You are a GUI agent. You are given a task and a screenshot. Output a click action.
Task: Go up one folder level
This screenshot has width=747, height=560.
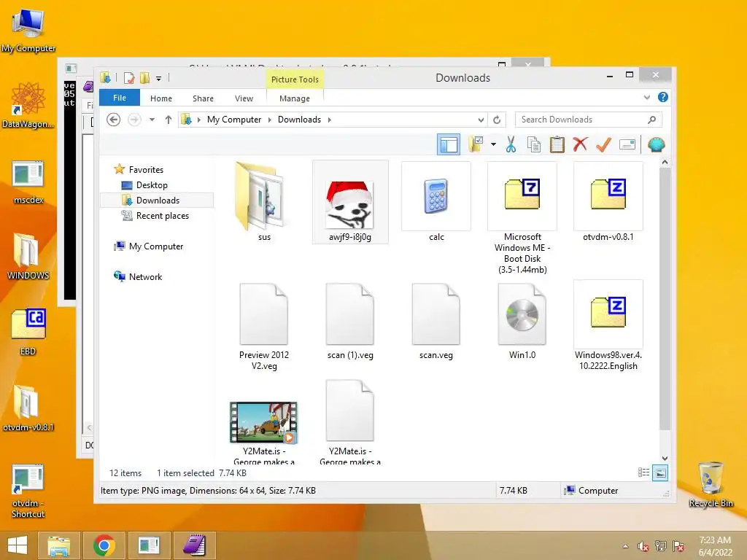[169, 120]
